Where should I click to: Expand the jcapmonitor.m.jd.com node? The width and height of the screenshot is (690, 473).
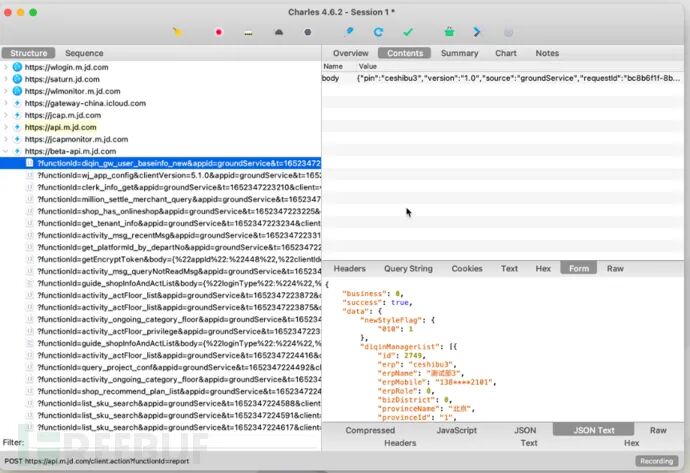(x=6, y=139)
